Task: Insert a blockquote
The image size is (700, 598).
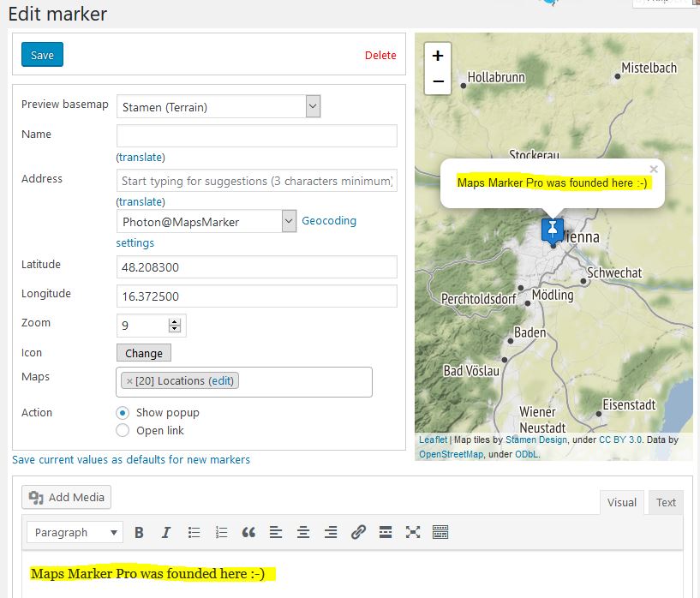Action: 248,531
